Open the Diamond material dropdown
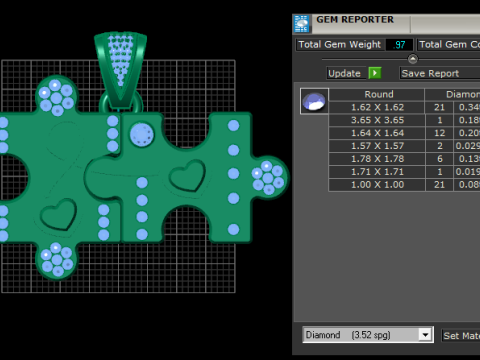This screenshot has height=360, width=480. pyautogui.click(x=368, y=335)
